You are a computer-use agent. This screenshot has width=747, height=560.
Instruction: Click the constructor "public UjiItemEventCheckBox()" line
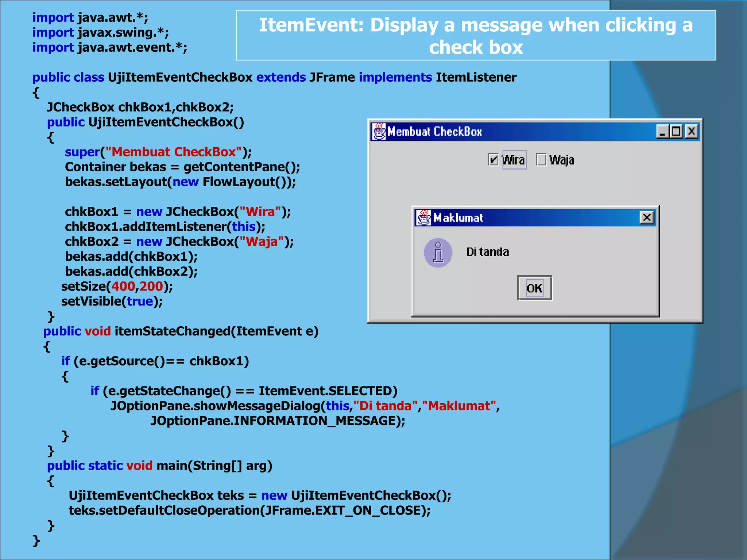(x=146, y=122)
